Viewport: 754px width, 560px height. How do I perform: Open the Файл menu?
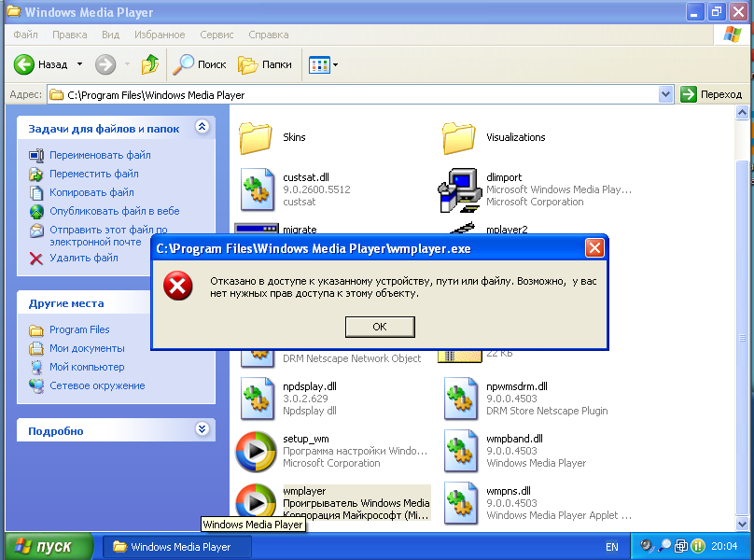pos(25,35)
